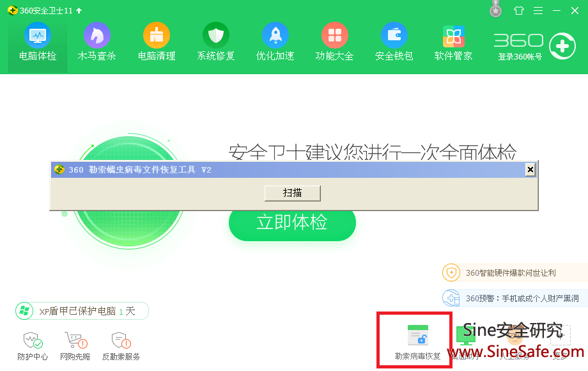Expand the main menu hamburger icon

pyautogui.click(x=538, y=11)
